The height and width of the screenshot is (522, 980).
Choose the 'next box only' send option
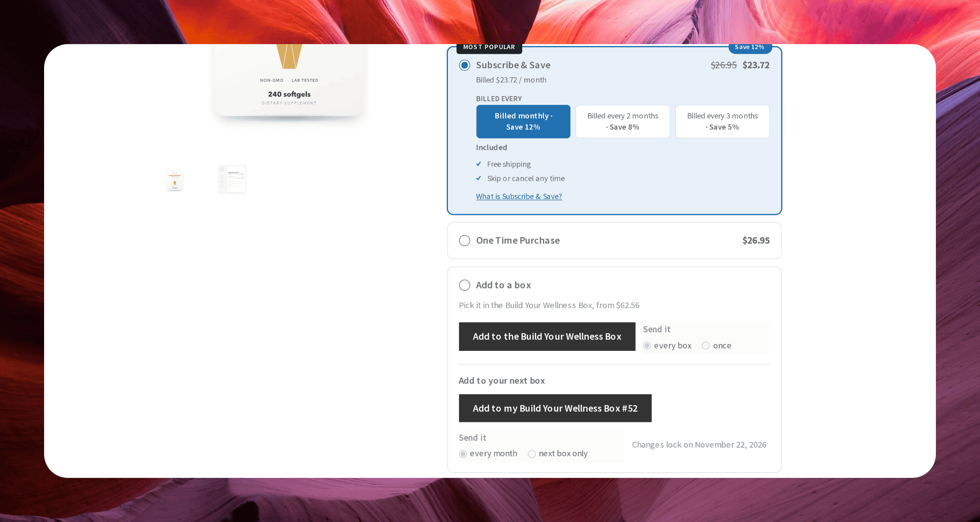click(x=532, y=454)
